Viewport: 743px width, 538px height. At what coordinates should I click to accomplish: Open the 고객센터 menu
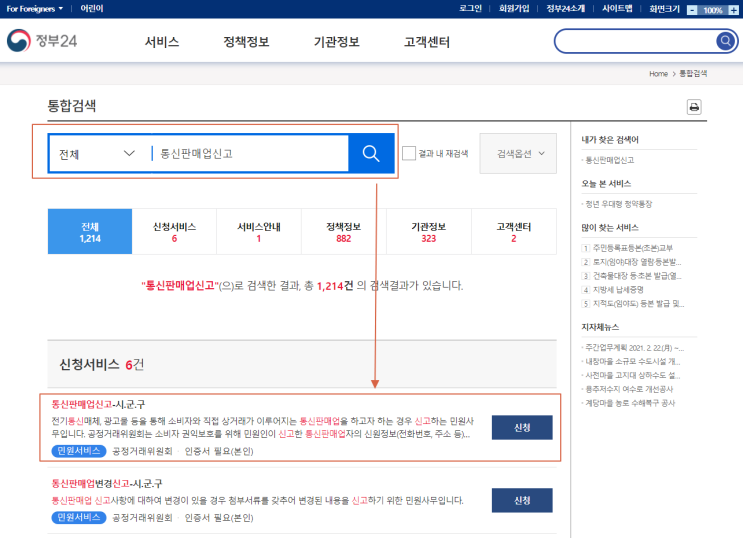pos(426,42)
